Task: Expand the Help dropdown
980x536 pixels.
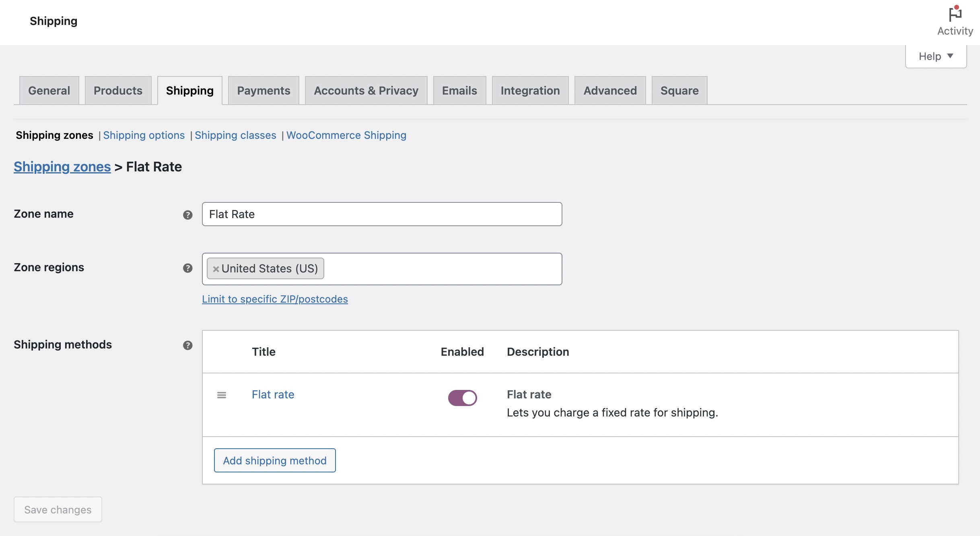Action: (936, 56)
